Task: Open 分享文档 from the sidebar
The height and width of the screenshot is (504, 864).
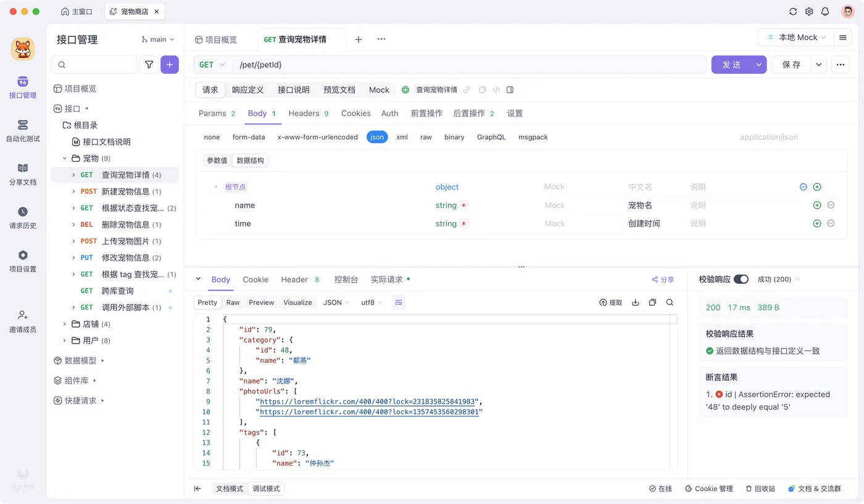Action: [22, 175]
